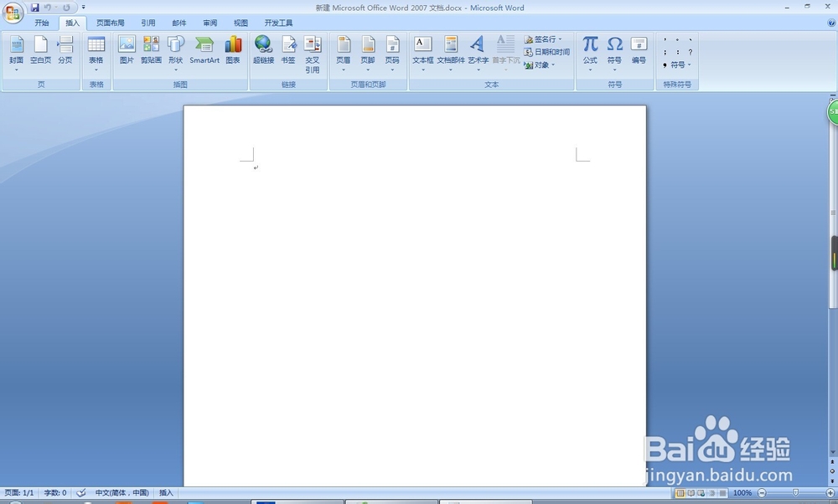Open the 页眉 header dropdown
This screenshot has height=504, width=838.
click(343, 54)
